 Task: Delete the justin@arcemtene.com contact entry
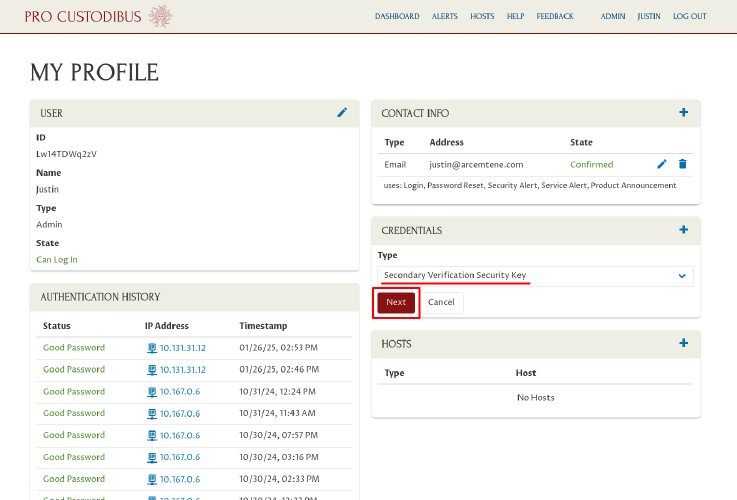682,164
